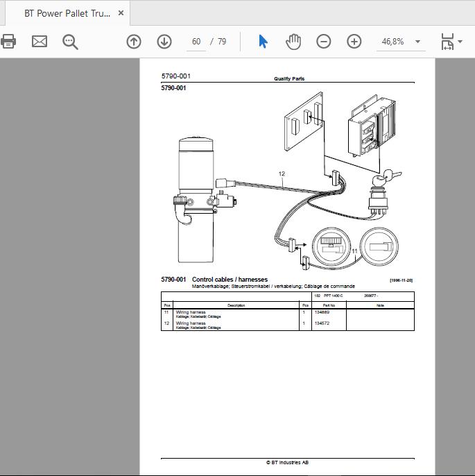
Task: Zoom out with minus button
Action: [x=324, y=42]
